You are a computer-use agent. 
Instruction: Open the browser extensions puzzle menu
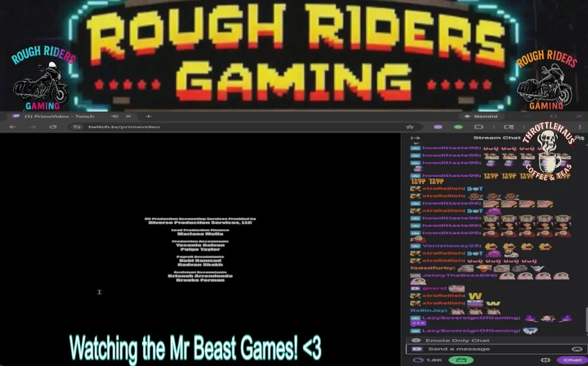tap(479, 127)
